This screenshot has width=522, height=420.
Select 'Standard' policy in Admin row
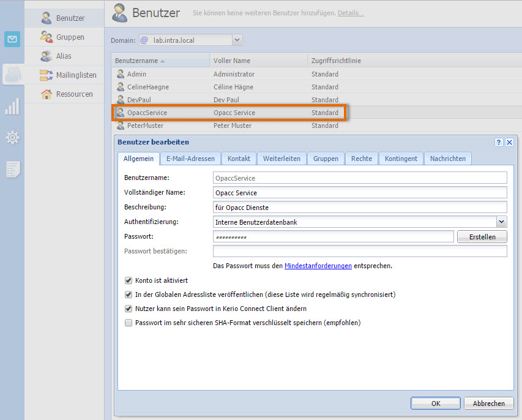tap(325, 74)
